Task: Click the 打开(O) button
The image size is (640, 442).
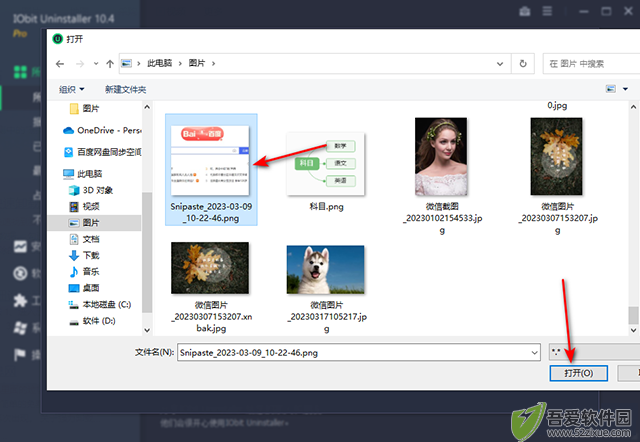Action: coord(578,373)
